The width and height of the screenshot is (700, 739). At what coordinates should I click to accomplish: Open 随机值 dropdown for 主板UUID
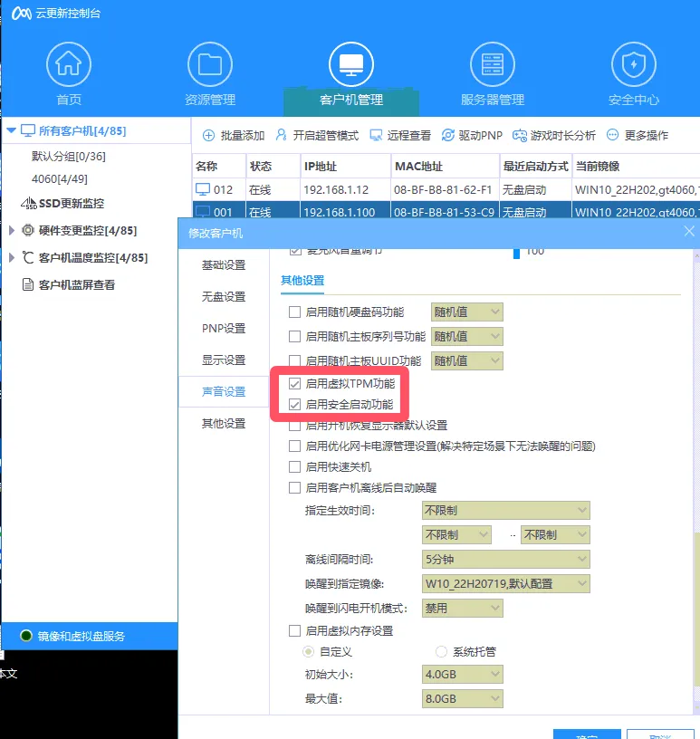(467, 361)
